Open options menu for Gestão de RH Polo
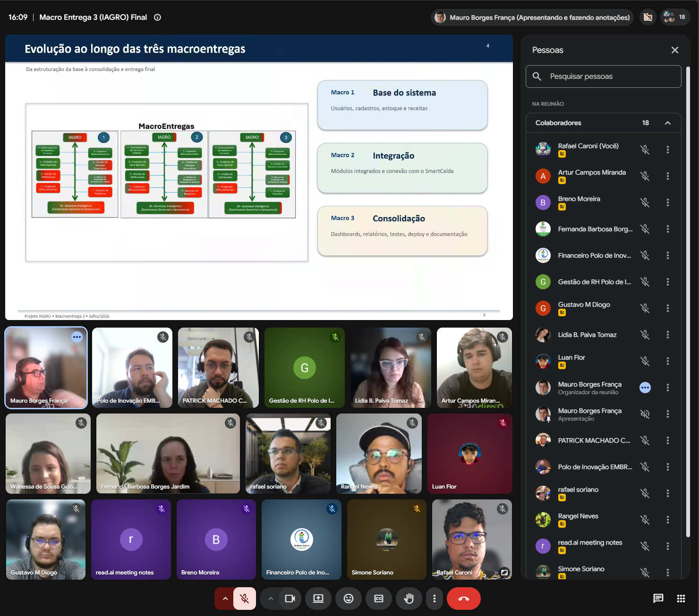This screenshot has height=616, width=699. (x=668, y=282)
